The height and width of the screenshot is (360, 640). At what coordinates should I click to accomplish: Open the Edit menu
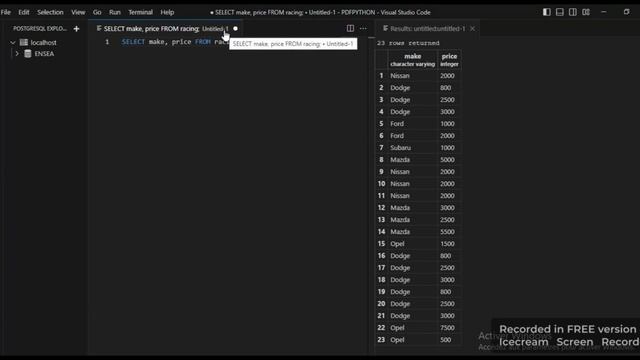(24, 12)
